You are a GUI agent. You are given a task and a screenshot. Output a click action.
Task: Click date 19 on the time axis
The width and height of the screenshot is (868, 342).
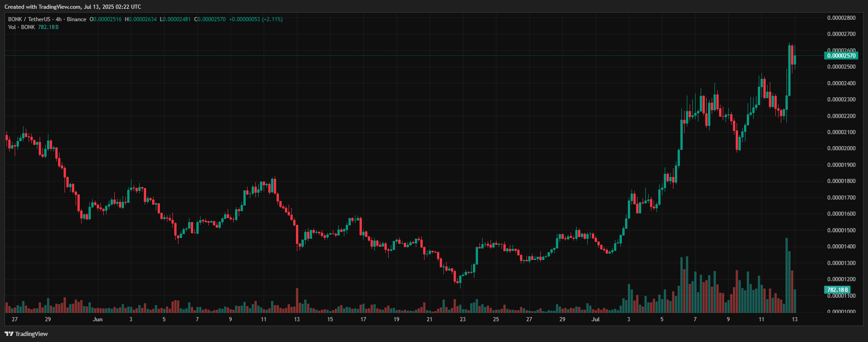396,319
